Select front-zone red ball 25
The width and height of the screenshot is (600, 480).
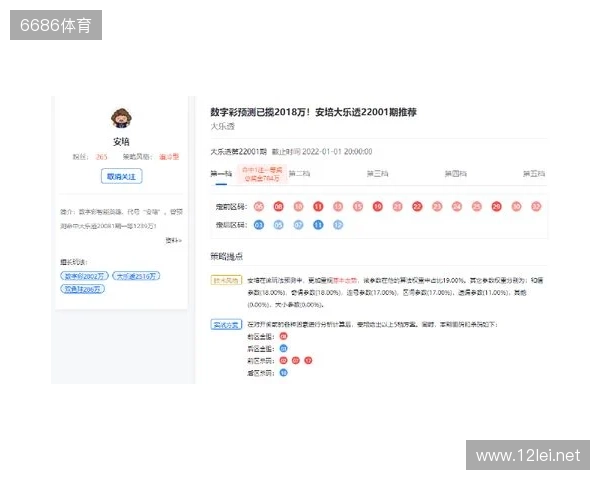coord(477,207)
